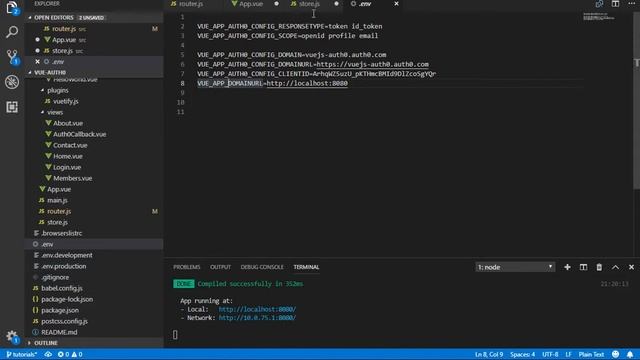Open the Debug Console tab
The image size is (640, 360).
pyautogui.click(x=262, y=267)
